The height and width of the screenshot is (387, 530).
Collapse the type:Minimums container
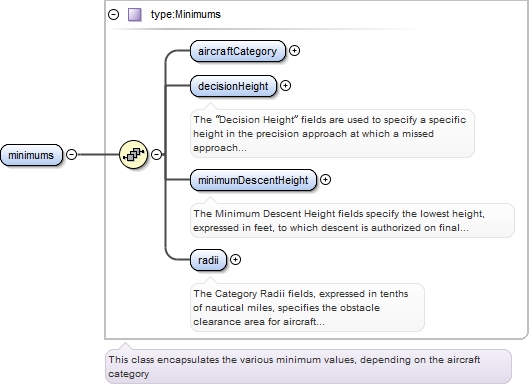[x=114, y=15]
